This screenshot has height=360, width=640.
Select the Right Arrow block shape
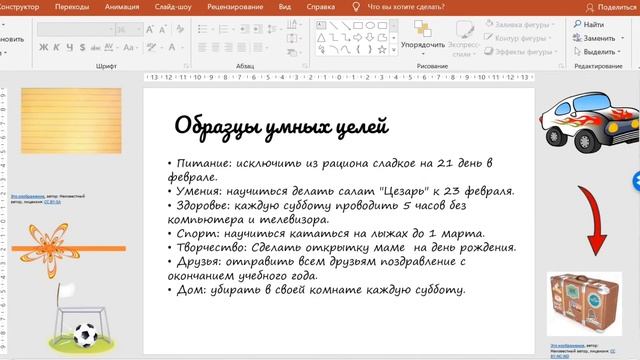click(358, 38)
